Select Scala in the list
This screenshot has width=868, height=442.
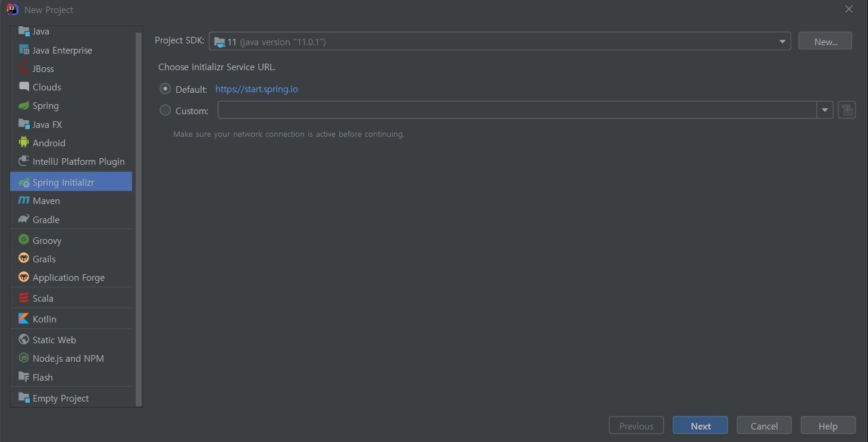click(x=43, y=298)
